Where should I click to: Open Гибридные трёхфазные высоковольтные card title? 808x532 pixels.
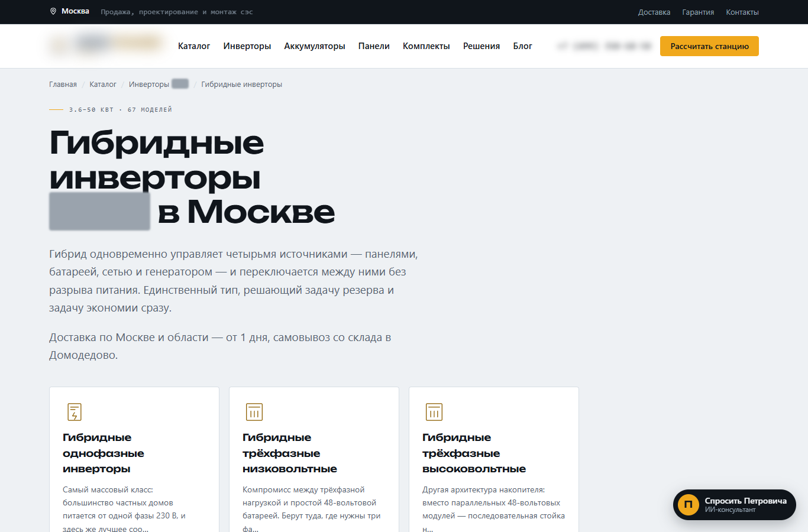coord(474,453)
